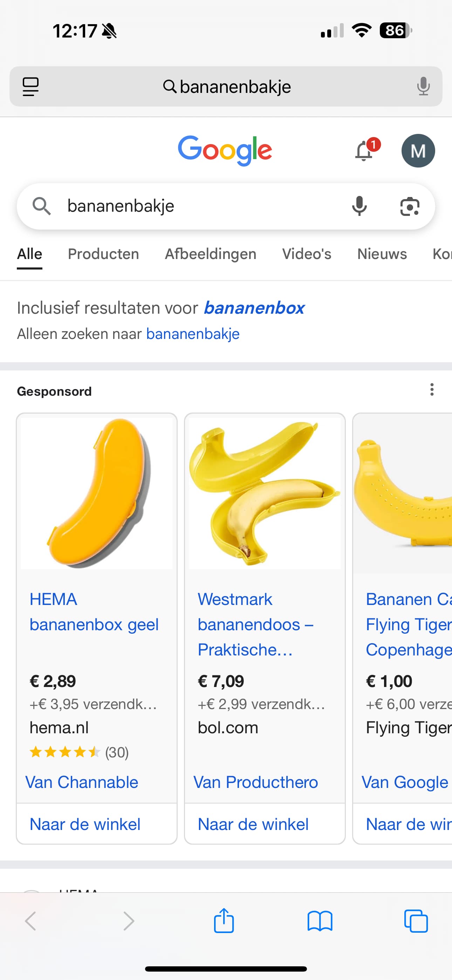Open the Nieuws tab
This screenshot has height=980, width=452.
[x=382, y=254]
